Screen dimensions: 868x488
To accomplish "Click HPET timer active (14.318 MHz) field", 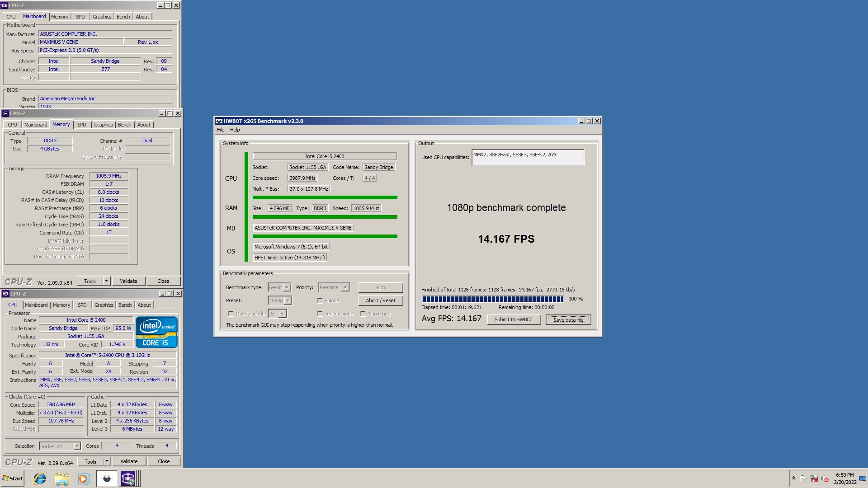I will click(289, 258).
